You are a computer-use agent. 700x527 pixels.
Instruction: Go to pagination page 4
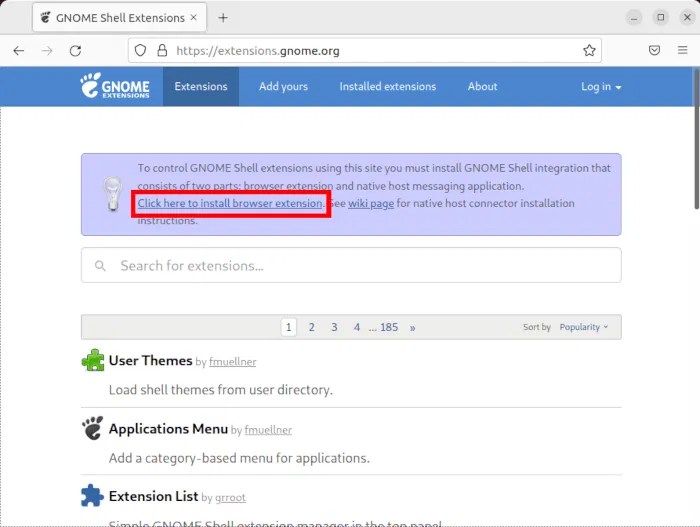pos(357,327)
